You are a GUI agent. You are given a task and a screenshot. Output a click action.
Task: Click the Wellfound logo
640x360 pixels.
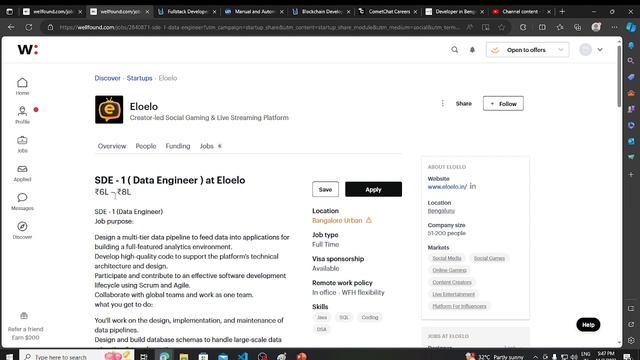[27, 50]
